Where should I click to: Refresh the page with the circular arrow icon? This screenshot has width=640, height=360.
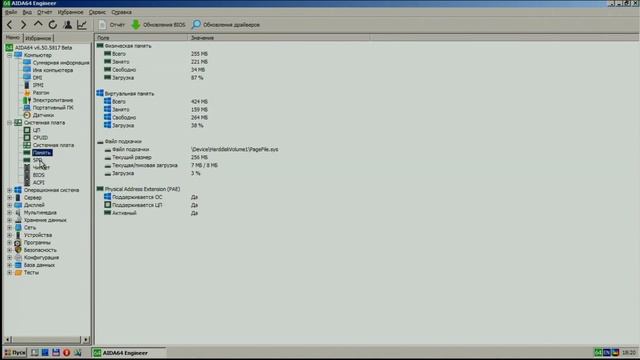[53, 24]
